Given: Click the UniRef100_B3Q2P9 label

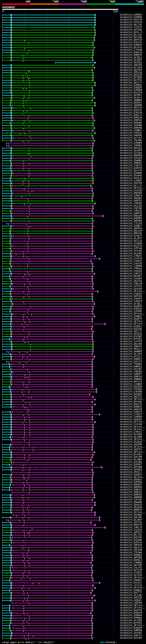Looking at the screenshot, I should pos(131,628).
